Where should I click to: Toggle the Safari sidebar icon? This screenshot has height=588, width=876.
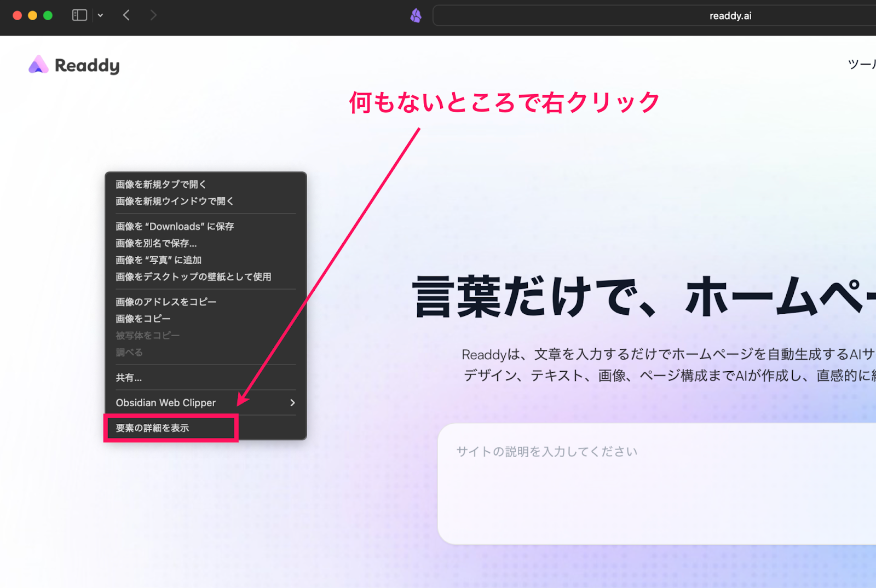point(79,15)
